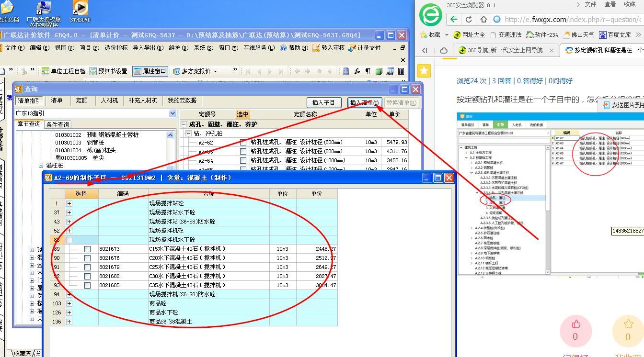Click the 360 browser green logo
644x357 pixels.
click(430, 15)
